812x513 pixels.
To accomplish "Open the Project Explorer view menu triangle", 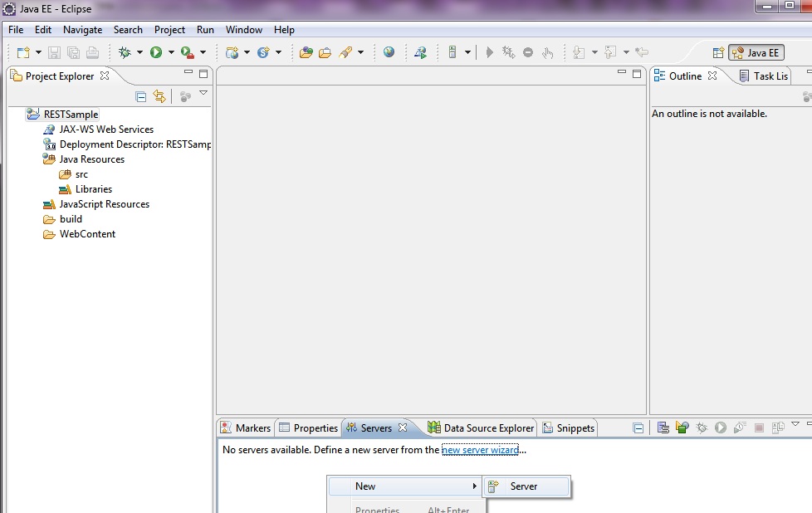I will (203, 94).
